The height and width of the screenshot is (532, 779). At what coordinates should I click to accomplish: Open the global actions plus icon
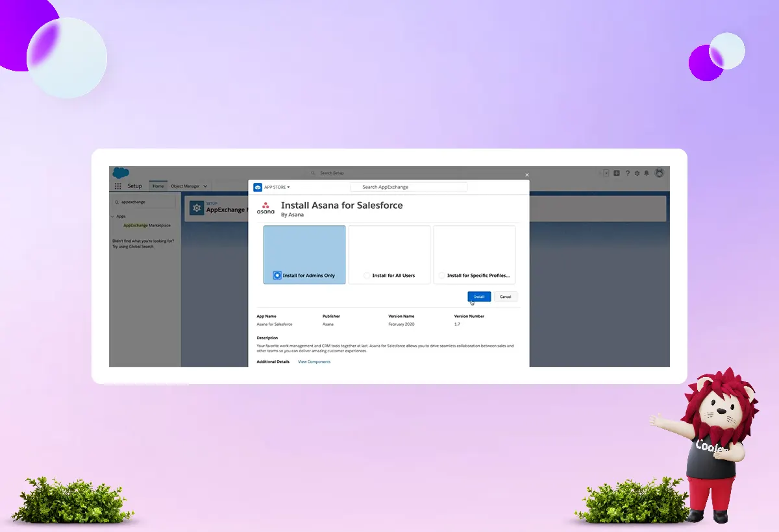[x=617, y=173]
